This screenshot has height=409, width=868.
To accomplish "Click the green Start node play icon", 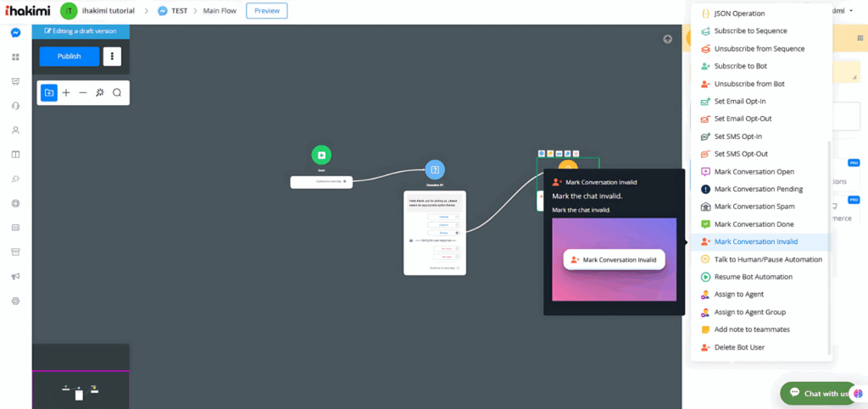I will pyautogui.click(x=320, y=155).
